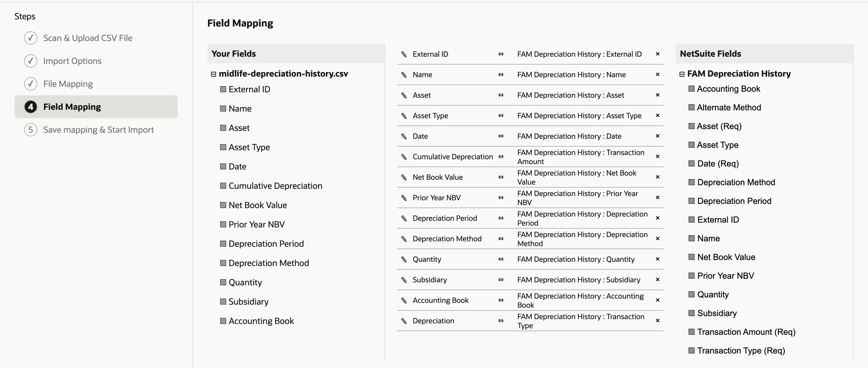868x368 pixels.
Task: Remove the Quantity mapping row
Action: click(x=657, y=259)
